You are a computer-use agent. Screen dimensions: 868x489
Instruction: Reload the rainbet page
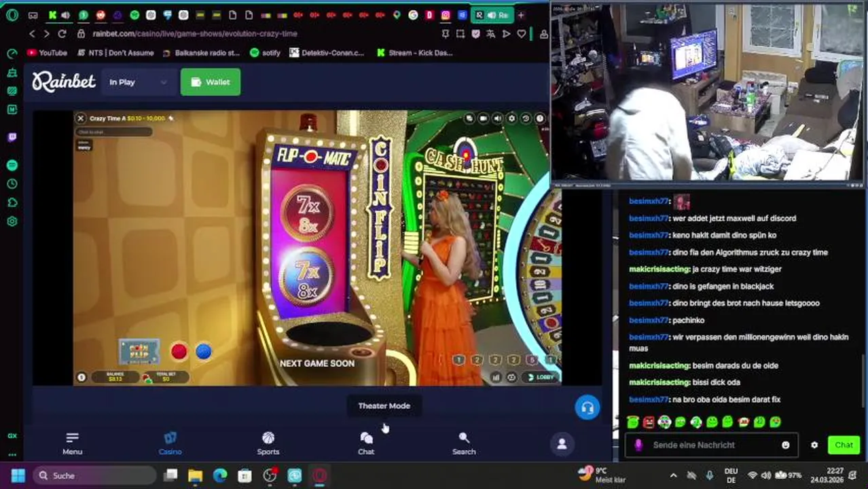[x=62, y=33]
